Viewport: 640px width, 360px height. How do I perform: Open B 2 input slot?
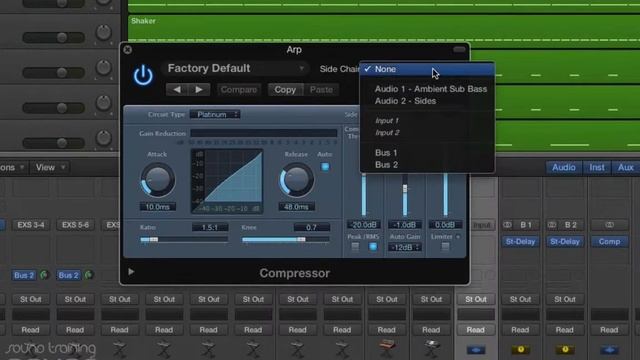pyautogui.click(x=571, y=225)
